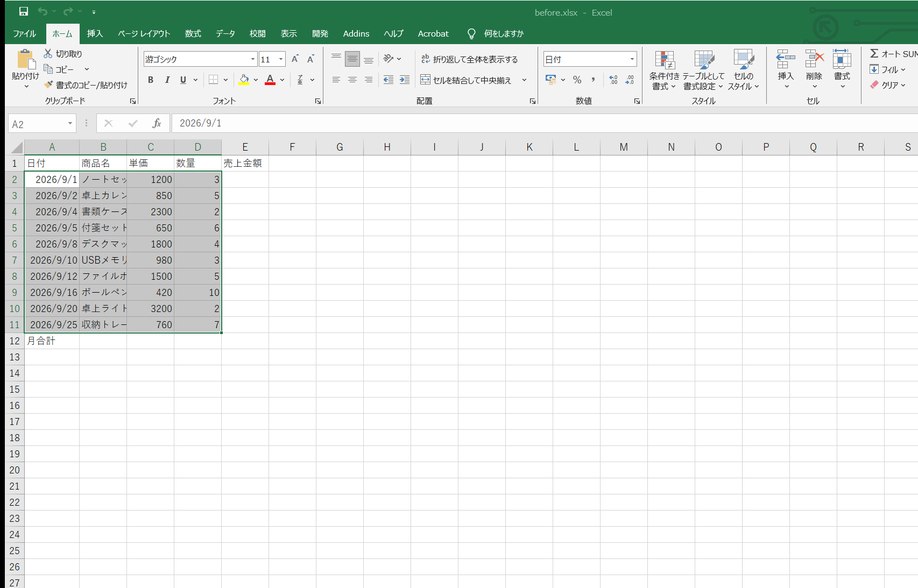Click the Increase Decimal icon
Image resolution: width=918 pixels, height=588 pixels.
pos(613,80)
